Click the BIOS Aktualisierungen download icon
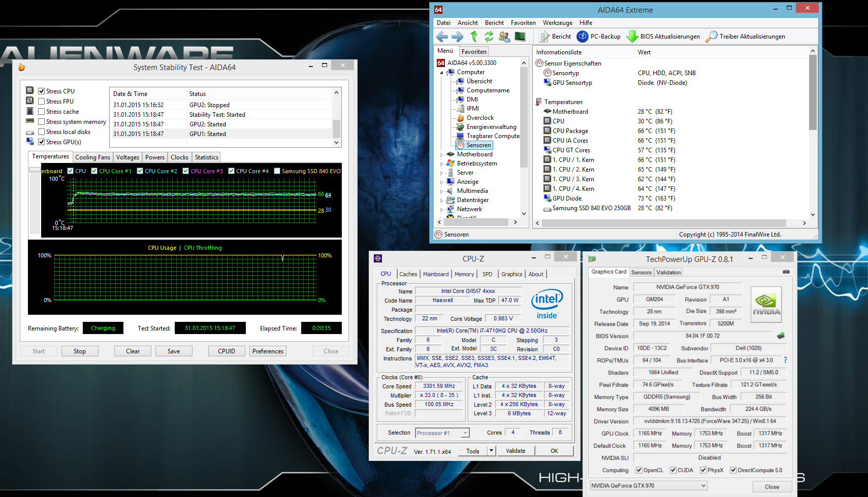 tap(632, 37)
